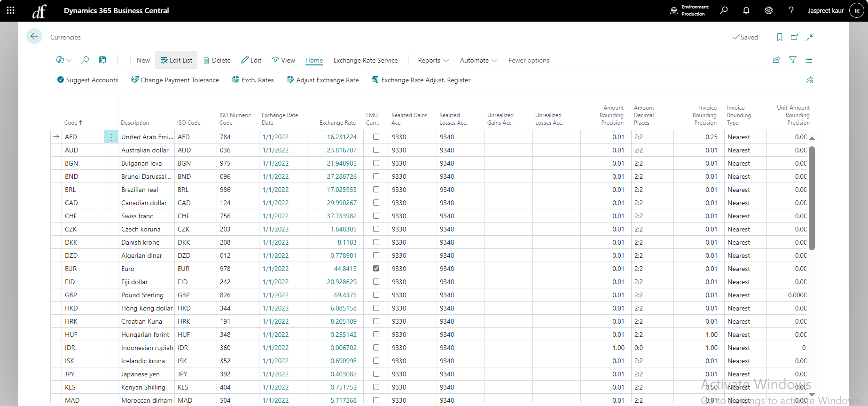The width and height of the screenshot is (868, 406).
Task: Expand the Reports dropdown menu
Action: [433, 60]
